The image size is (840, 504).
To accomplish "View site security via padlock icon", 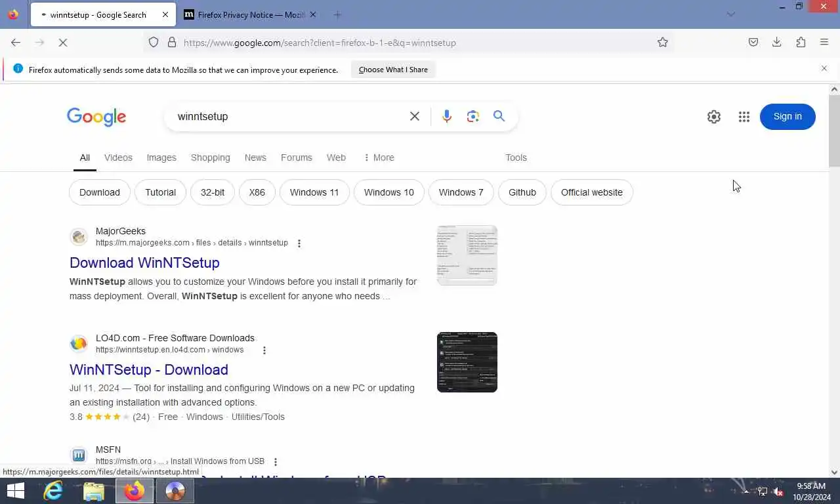I will point(172,43).
